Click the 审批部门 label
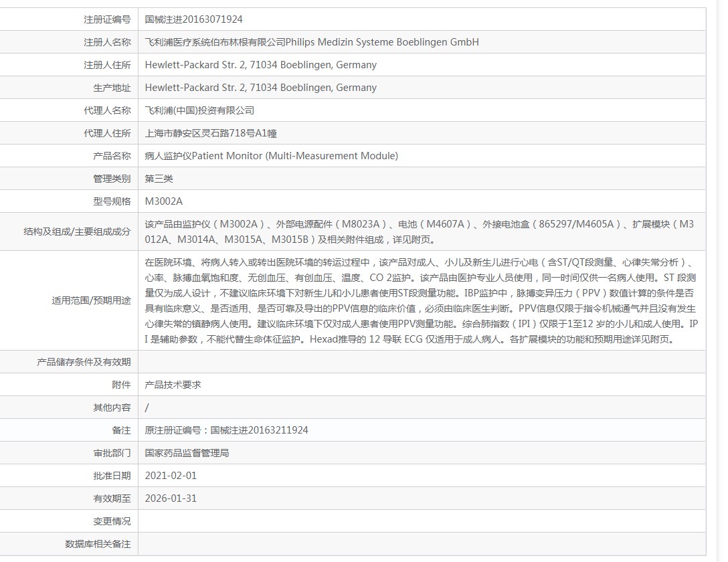 tap(112, 453)
